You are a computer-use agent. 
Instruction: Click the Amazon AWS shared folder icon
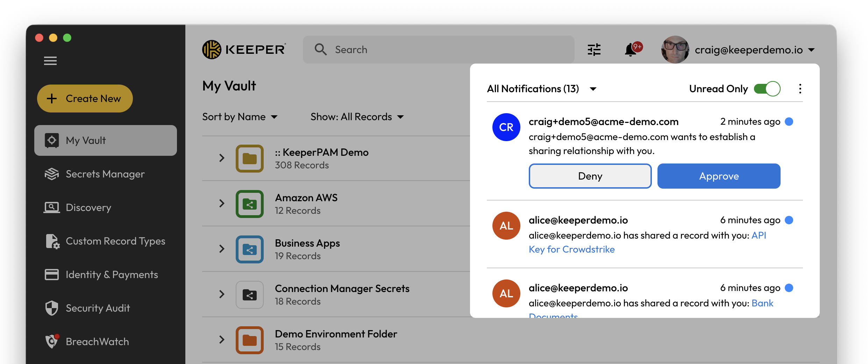point(249,204)
